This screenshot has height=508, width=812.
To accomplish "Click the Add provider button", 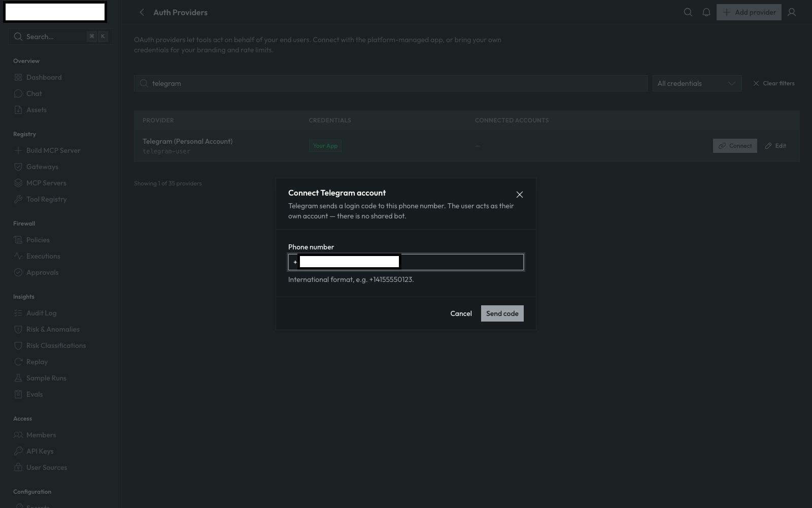I will pos(749,12).
